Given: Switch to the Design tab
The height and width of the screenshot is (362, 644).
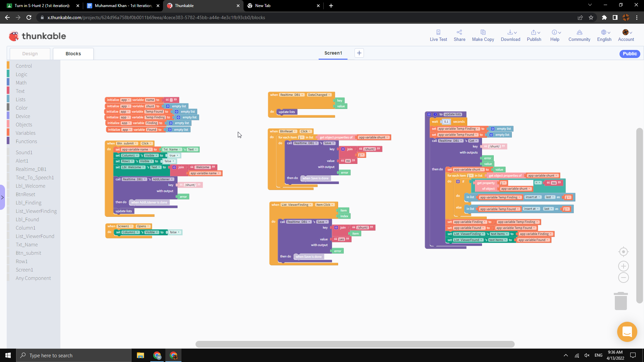Looking at the screenshot, I should click(x=30, y=54).
